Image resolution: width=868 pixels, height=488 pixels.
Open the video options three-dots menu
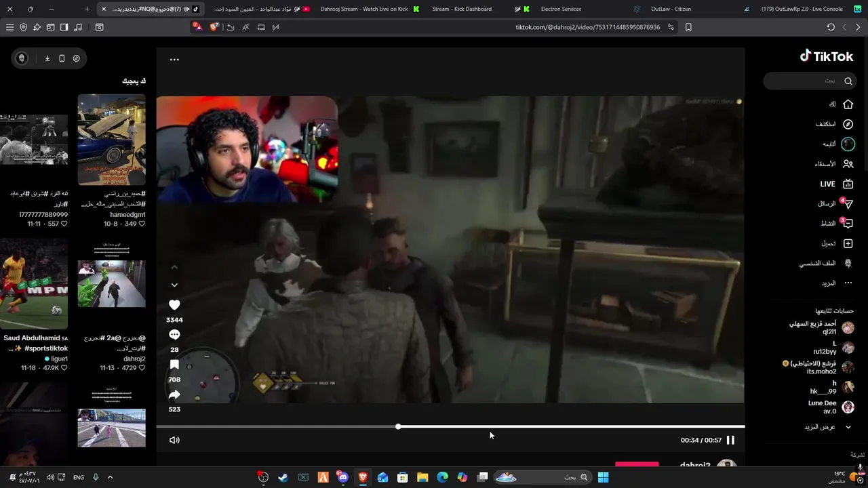pos(174,60)
